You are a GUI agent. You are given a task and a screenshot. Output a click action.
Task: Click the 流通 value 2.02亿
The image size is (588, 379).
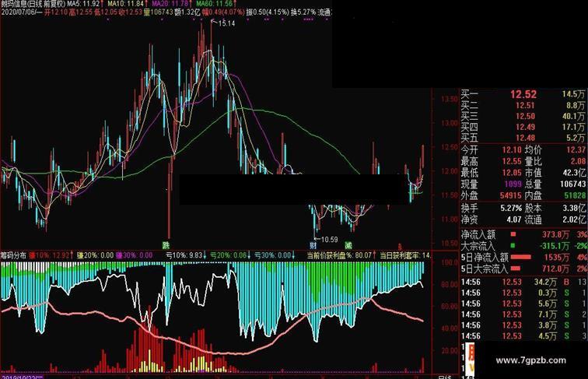574,219
